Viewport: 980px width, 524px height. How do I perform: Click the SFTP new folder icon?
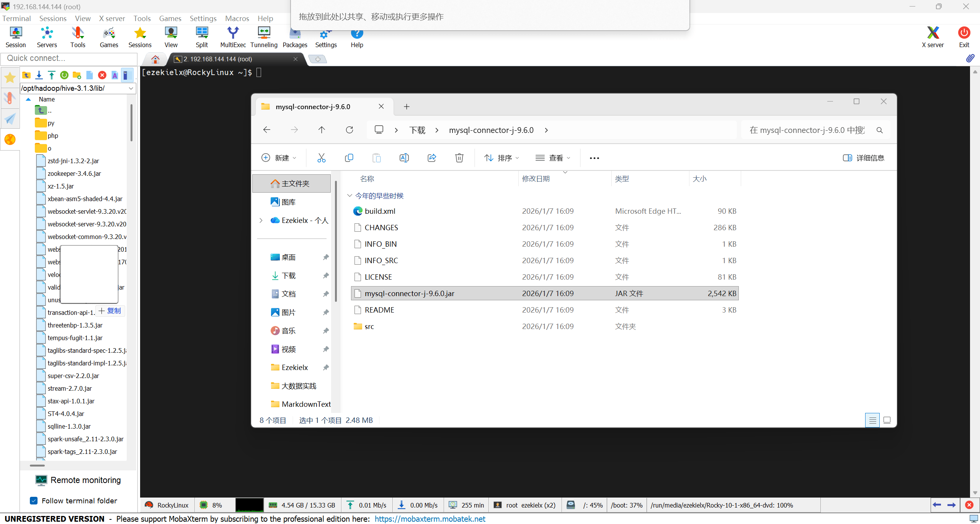[77, 75]
